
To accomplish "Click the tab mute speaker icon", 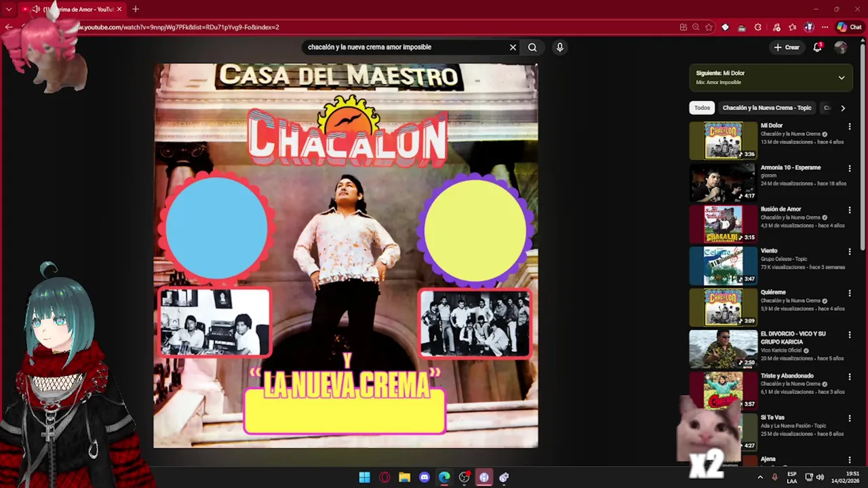I will click(x=35, y=9).
